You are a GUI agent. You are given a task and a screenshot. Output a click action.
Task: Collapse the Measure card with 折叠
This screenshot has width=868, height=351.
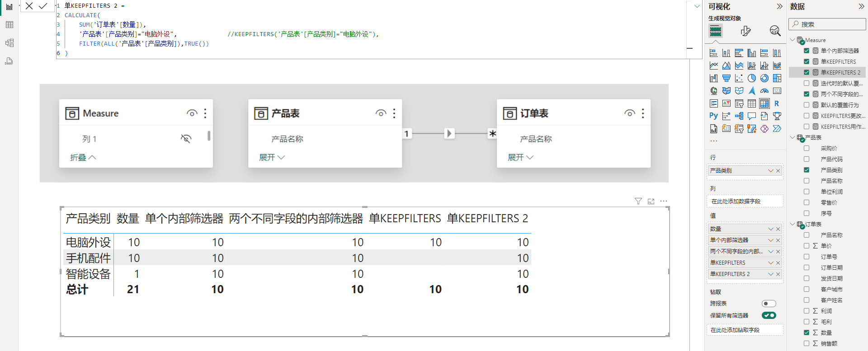(x=83, y=157)
